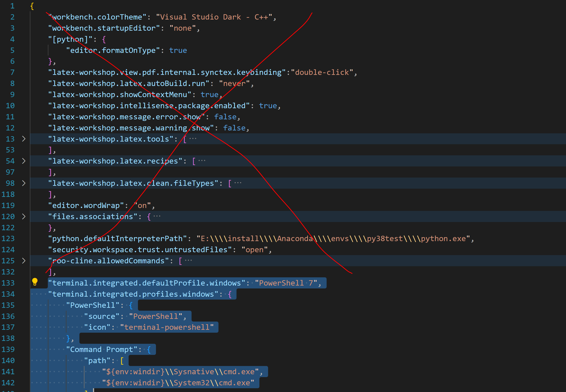Image resolution: width=566 pixels, height=392 pixels.
Task: Click the "PowerShell 7" default profile value
Action: (x=286, y=283)
